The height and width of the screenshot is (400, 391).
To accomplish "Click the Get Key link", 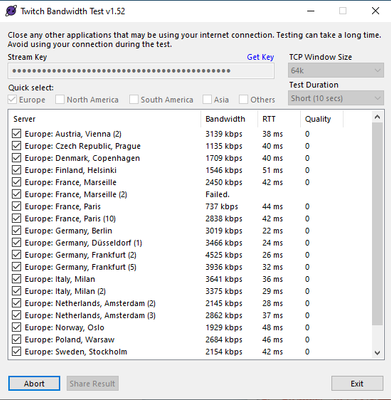I will (260, 57).
